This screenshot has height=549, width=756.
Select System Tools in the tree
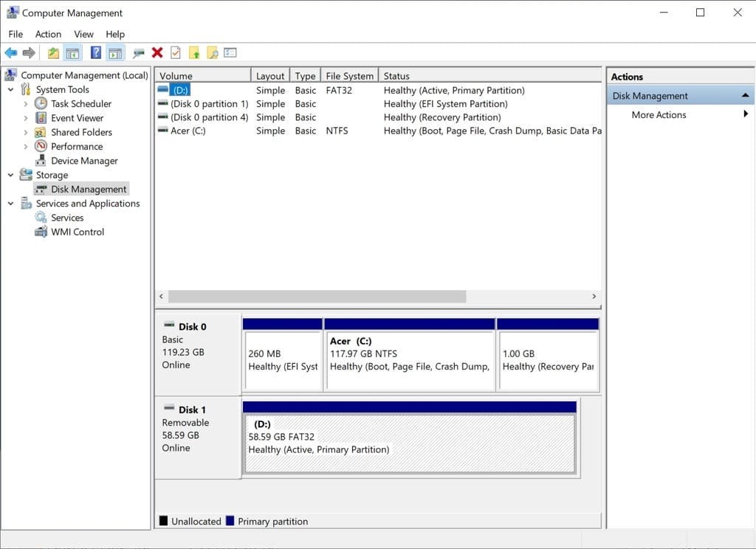(62, 89)
